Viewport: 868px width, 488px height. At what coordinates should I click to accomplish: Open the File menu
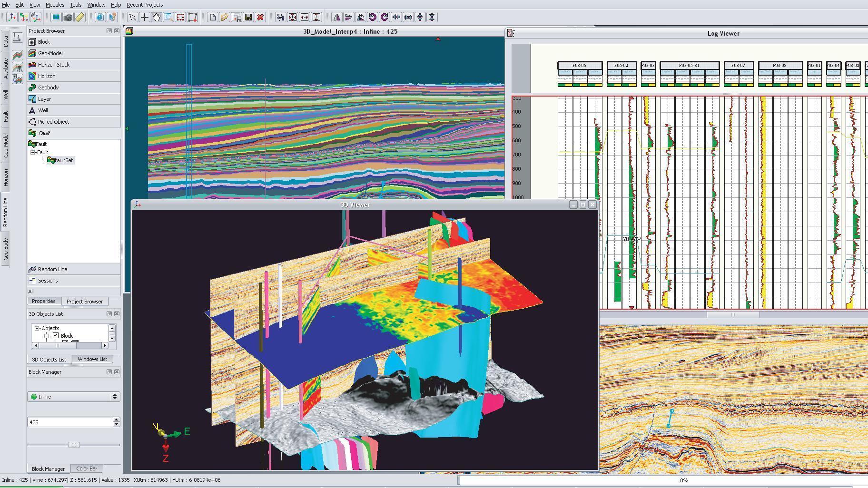(6, 5)
